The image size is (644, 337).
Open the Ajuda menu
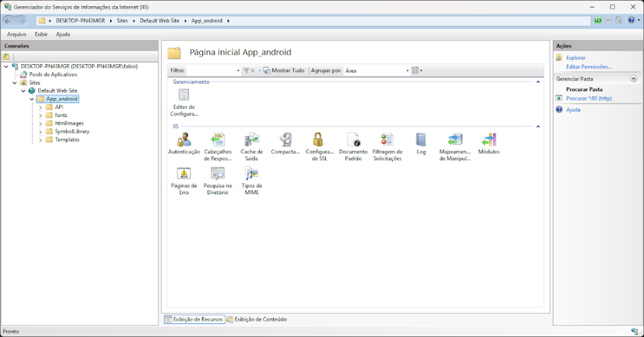point(63,34)
